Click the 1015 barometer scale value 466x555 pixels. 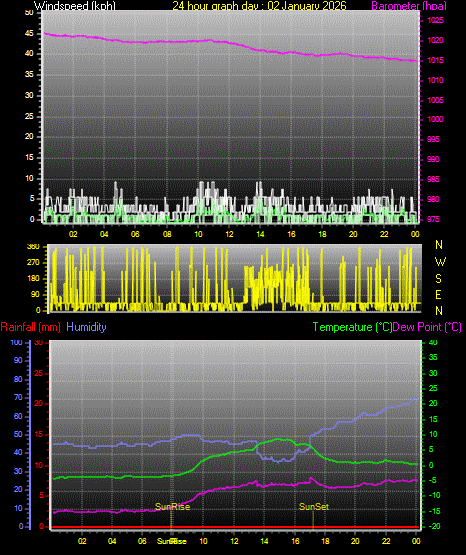[x=436, y=60]
